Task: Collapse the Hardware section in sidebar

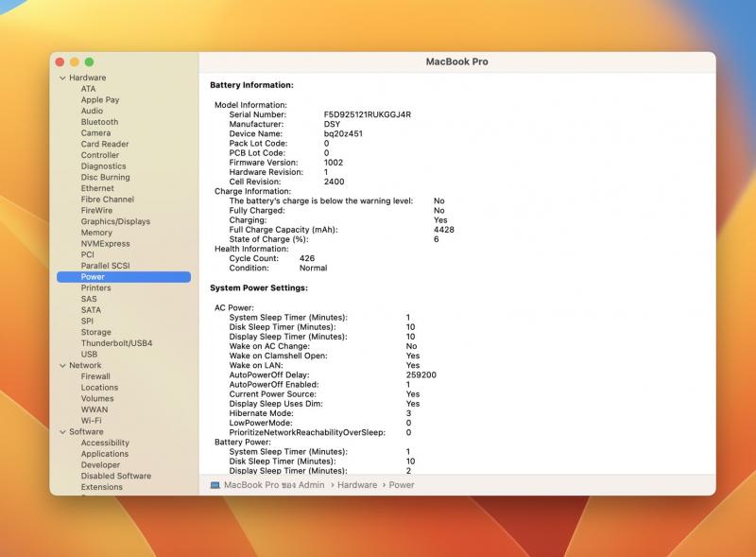Action: pyautogui.click(x=62, y=78)
